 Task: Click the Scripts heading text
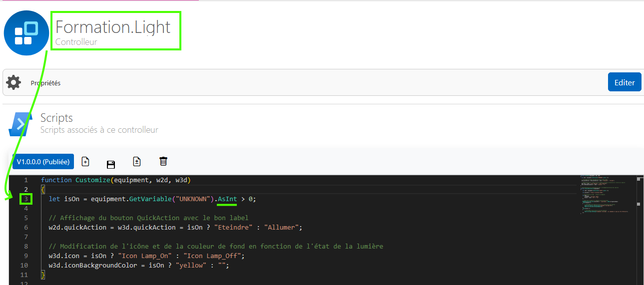click(56, 118)
